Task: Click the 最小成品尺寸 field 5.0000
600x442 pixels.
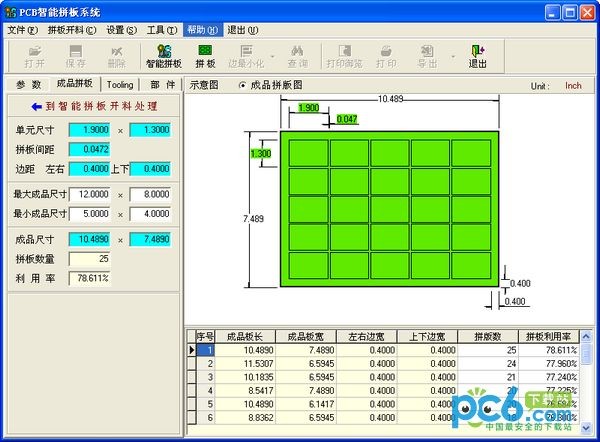Action: tap(89, 214)
